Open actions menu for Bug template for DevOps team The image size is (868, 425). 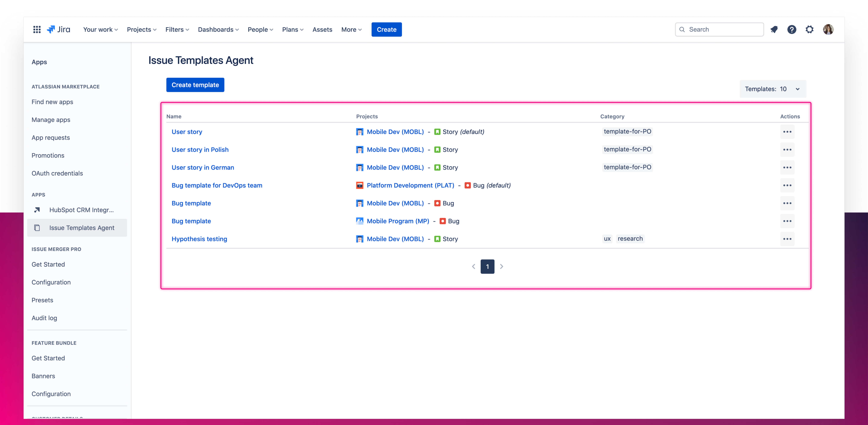787,185
